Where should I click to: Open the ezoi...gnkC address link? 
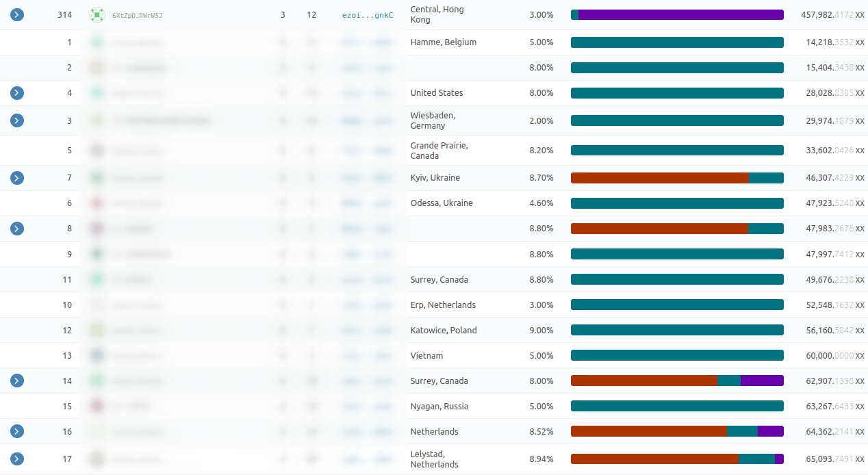point(368,15)
